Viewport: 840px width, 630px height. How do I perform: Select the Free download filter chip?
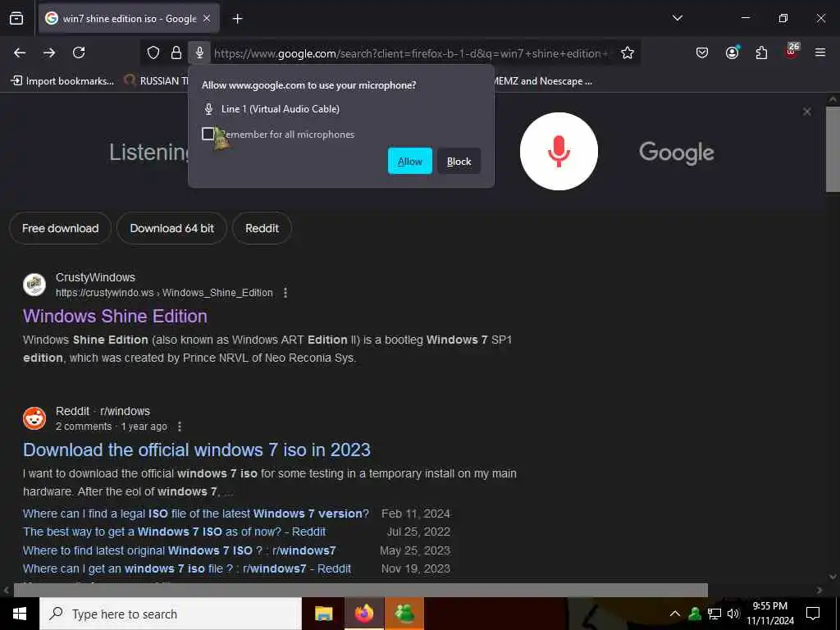click(60, 228)
